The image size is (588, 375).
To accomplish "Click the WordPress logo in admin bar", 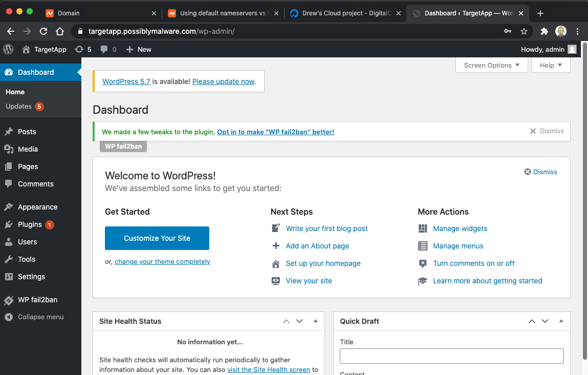I will point(8,49).
